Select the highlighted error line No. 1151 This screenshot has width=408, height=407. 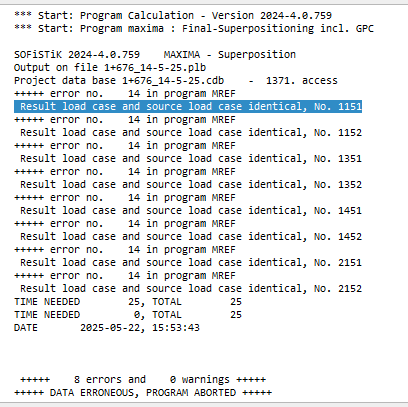pos(188,106)
